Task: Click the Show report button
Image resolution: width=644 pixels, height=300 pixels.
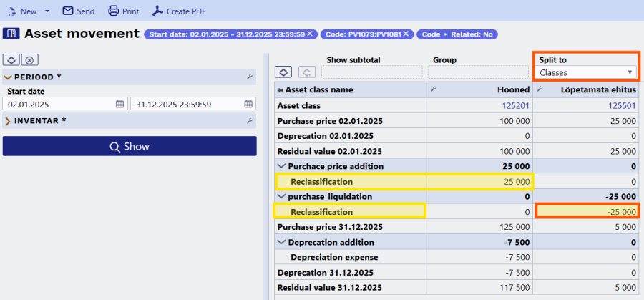Action: coord(130,146)
